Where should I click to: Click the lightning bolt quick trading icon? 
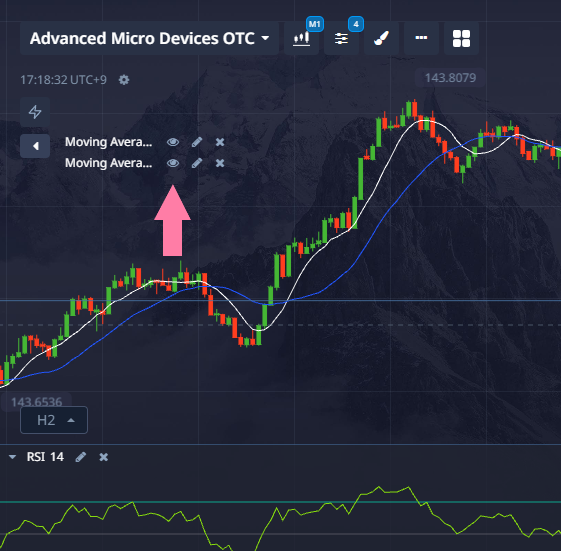click(x=35, y=112)
